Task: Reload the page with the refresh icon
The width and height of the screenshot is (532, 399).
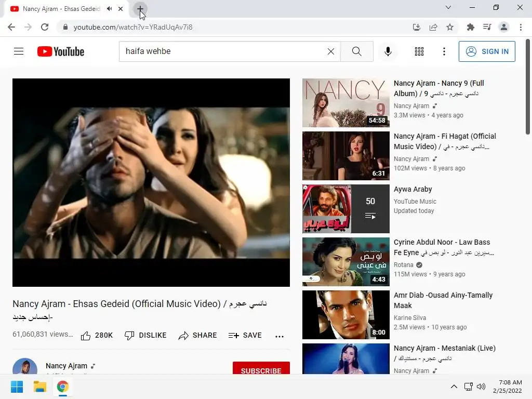Action: (45, 27)
